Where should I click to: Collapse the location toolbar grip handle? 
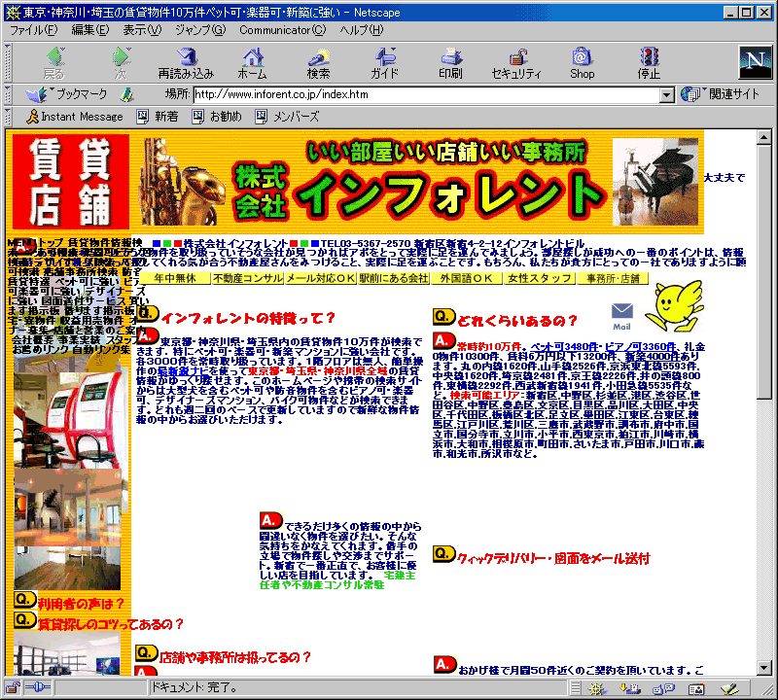[x=8, y=94]
